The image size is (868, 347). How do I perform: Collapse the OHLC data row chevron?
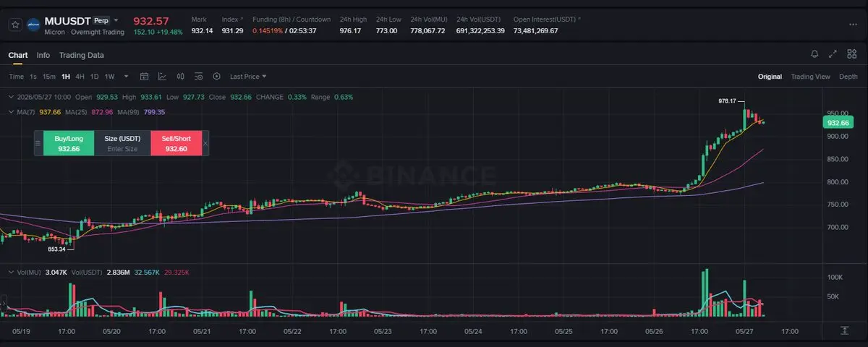point(9,97)
